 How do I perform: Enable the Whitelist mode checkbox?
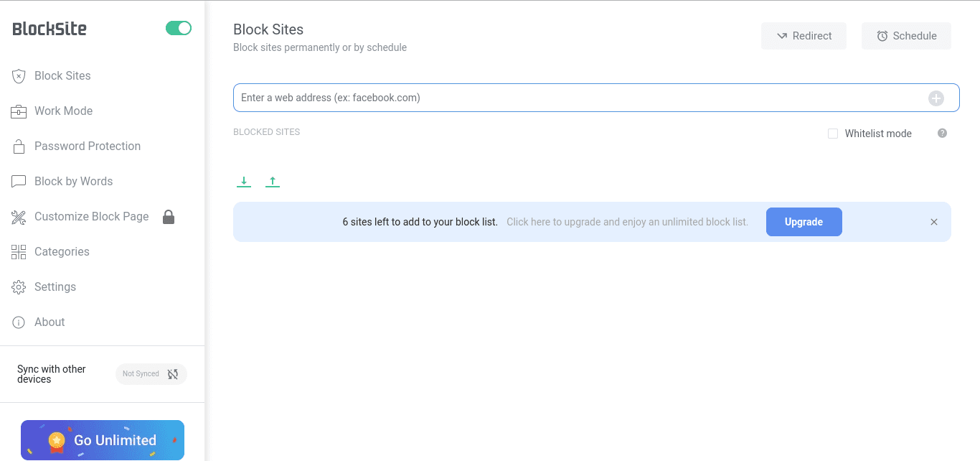click(x=833, y=134)
